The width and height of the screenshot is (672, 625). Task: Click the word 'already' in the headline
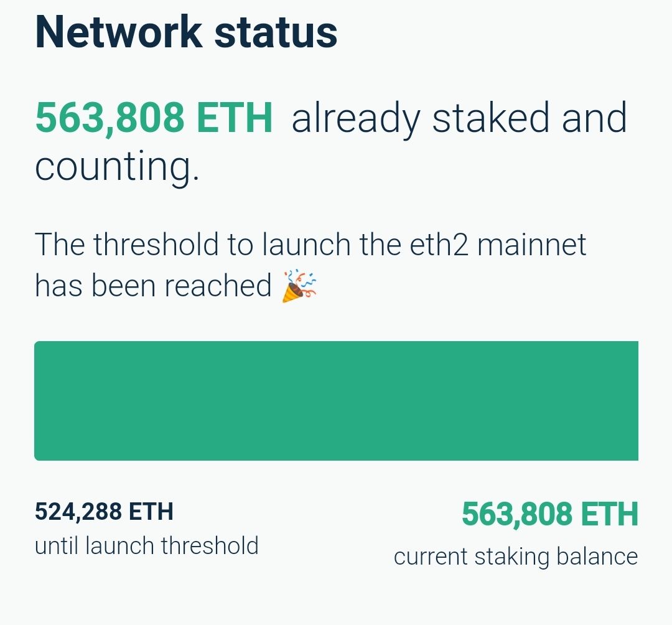click(356, 118)
